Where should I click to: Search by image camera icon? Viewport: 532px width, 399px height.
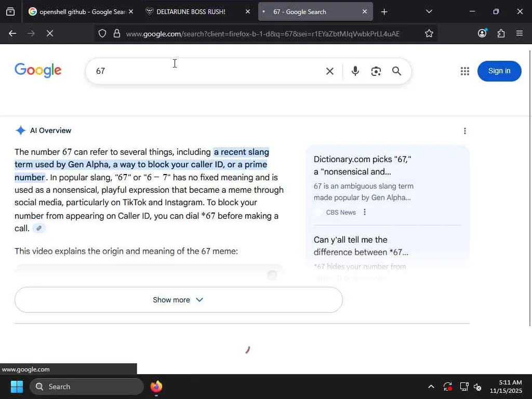pyautogui.click(x=376, y=71)
